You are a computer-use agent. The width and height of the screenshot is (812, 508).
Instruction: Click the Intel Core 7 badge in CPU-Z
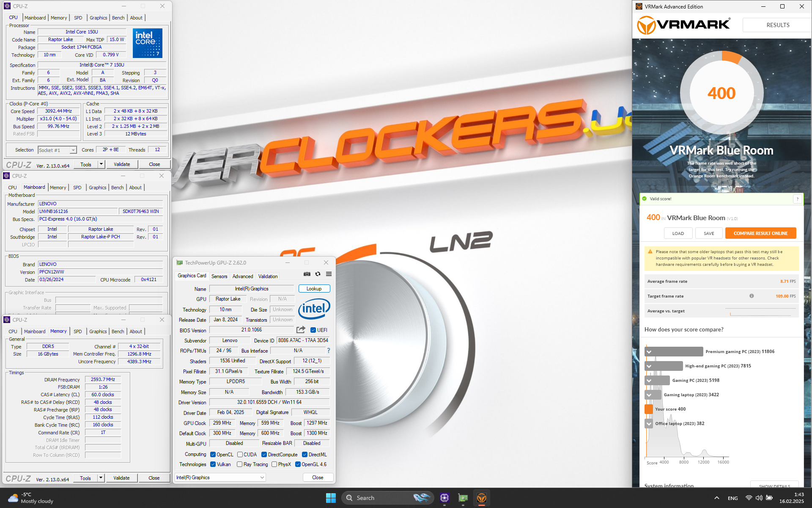coord(148,43)
